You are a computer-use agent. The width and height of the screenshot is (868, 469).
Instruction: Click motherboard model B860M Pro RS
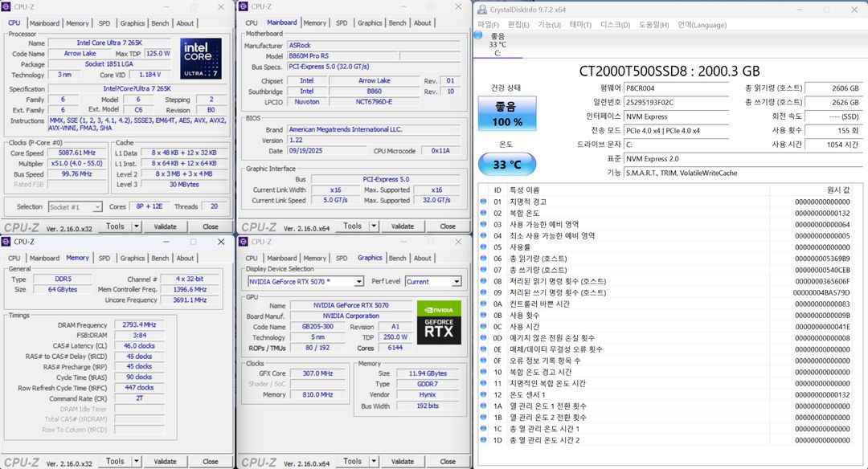[x=342, y=56]
